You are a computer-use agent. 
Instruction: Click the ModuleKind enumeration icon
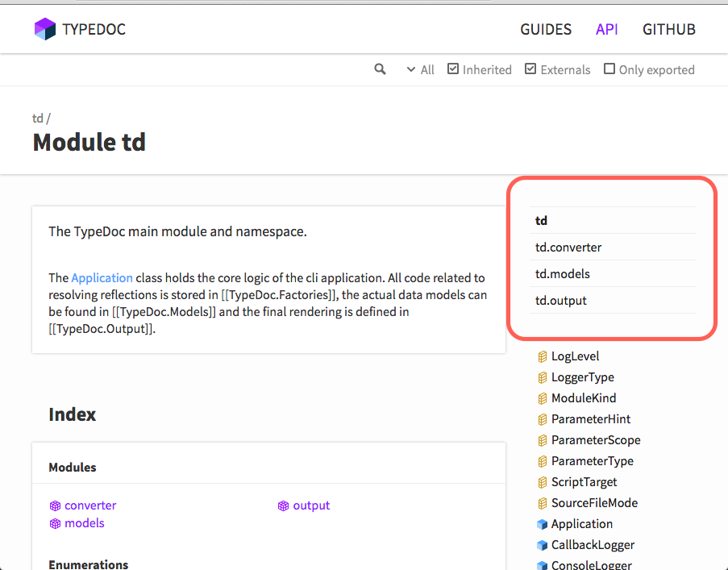pyautogui.click(x=542, y=398)
